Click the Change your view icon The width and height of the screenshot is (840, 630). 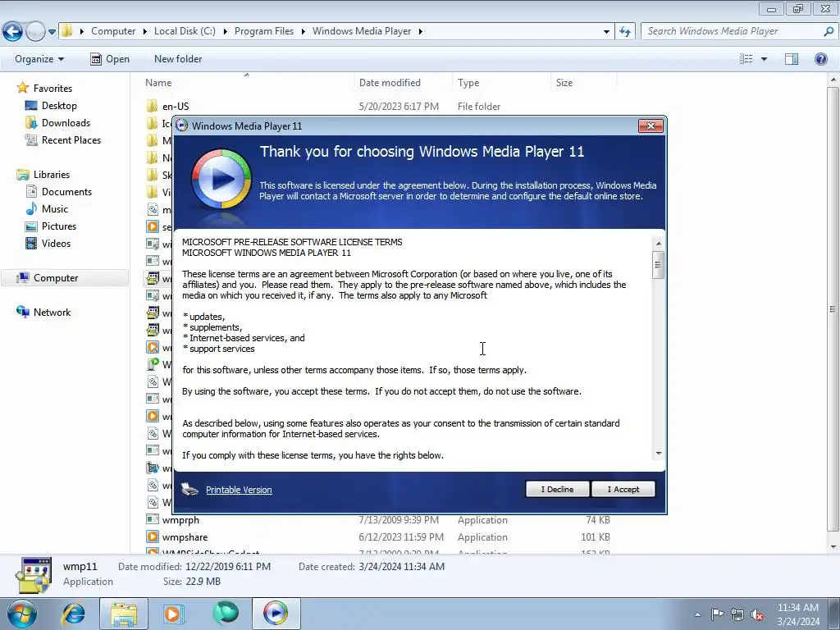pyautogui.click(x=746, y=59)
